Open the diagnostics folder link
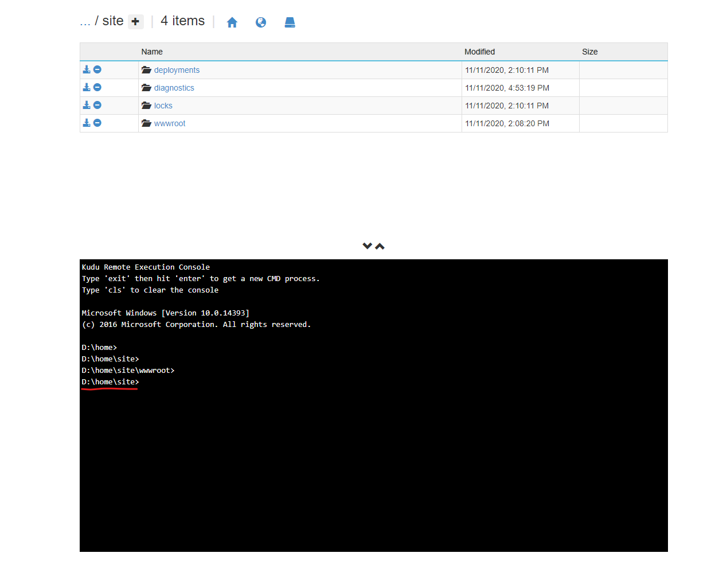Image resolution: width=715 pixels, height=588 pixels. tap(174, 88)
